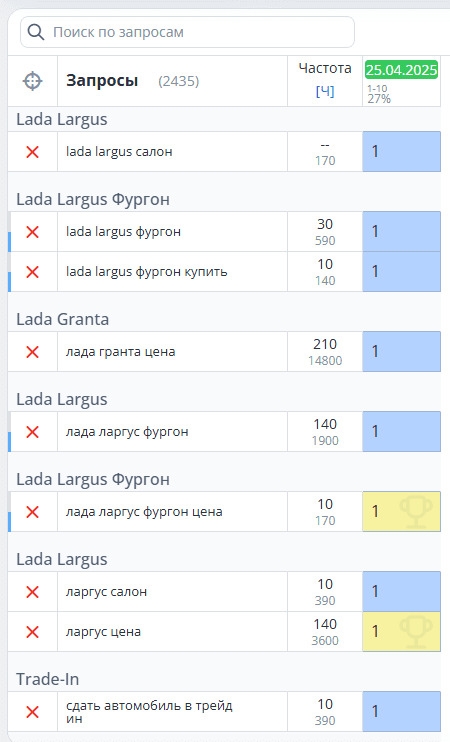This screenshot has height=742, width=450.
Task: Open the 'Lada Granta' group header
Action: point(62,319)
